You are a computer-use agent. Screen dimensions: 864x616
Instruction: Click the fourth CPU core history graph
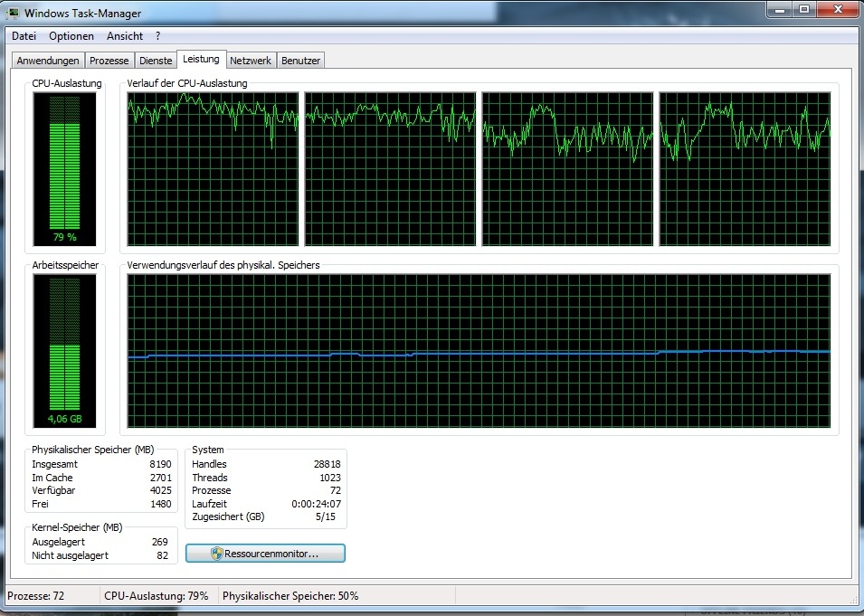point(745,169)
